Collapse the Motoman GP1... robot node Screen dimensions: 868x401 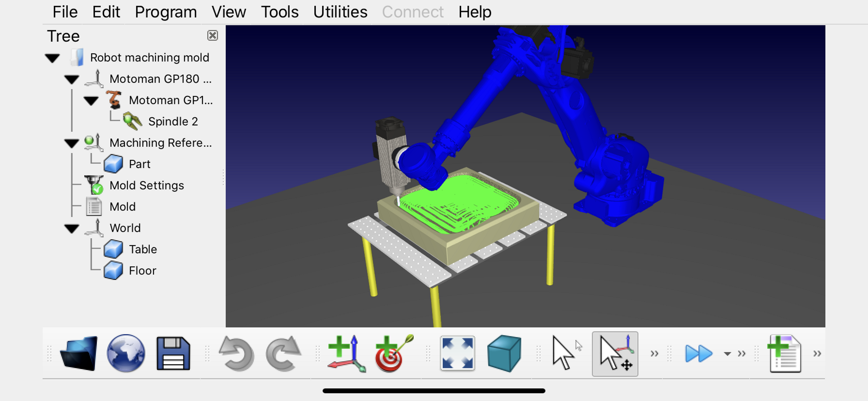[91, 101]
